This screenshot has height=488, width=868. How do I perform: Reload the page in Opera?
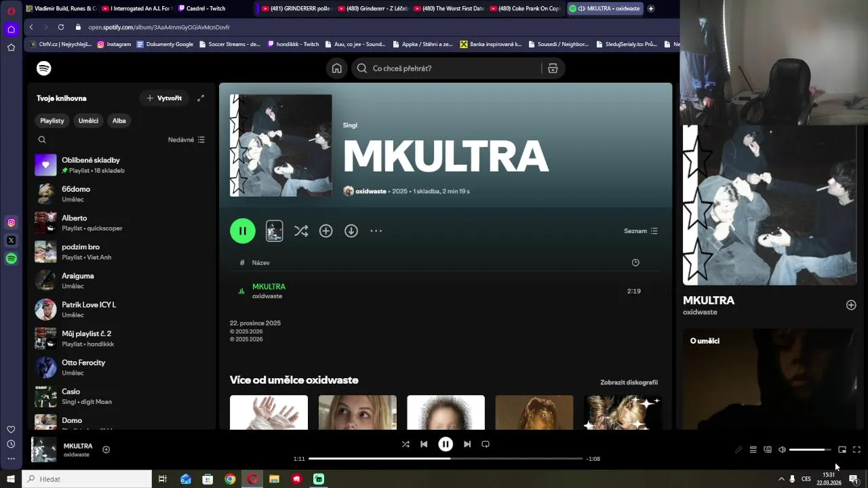click(x=61, y=27)
